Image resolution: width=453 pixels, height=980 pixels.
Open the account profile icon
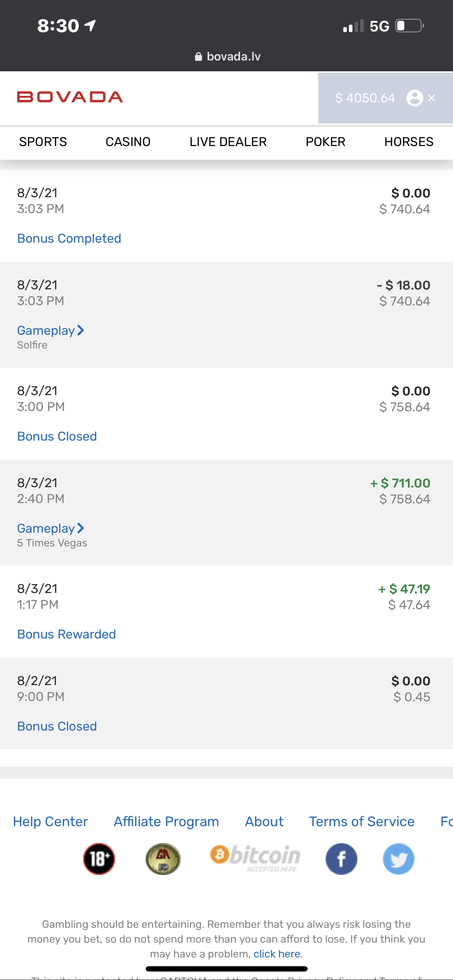point(415,98)
